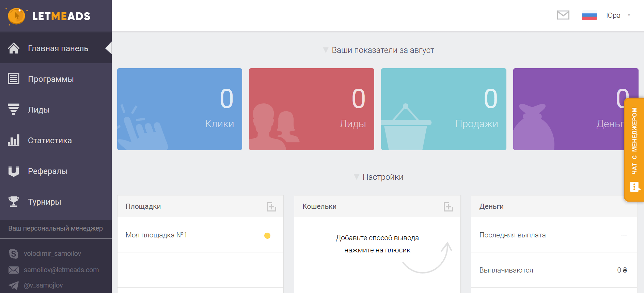Add a wallet with Кошельки plus icon
Image resolution: width=644 pixels, height=293 pixels.
[x=448, y=207]
